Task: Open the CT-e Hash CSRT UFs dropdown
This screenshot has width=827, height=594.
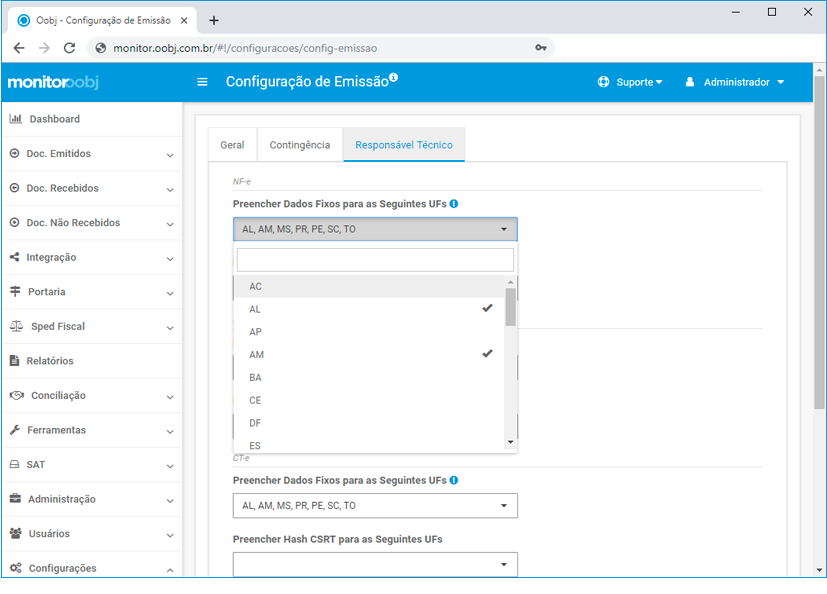Action: tap(375, 564)
